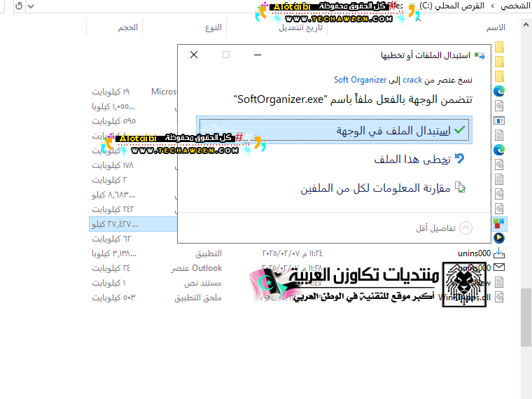532x399 pixels.
Task: Click the ملحق التطبيق type cell
Action: 198,297
